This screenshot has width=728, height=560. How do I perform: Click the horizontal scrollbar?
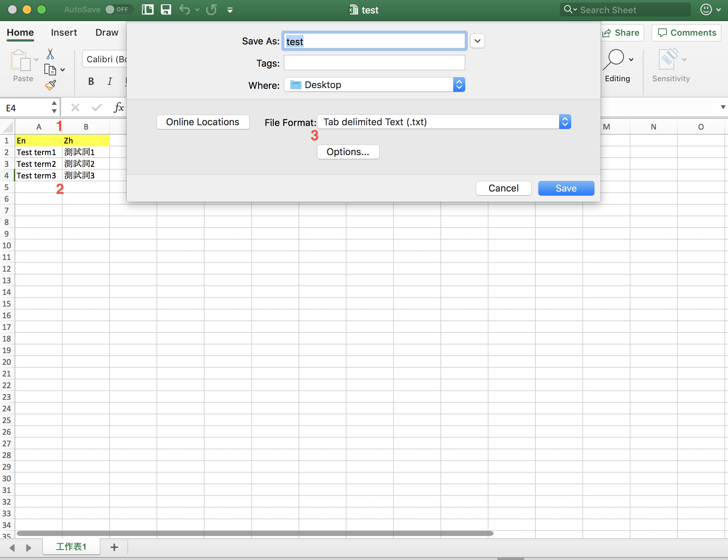point(255,533)
